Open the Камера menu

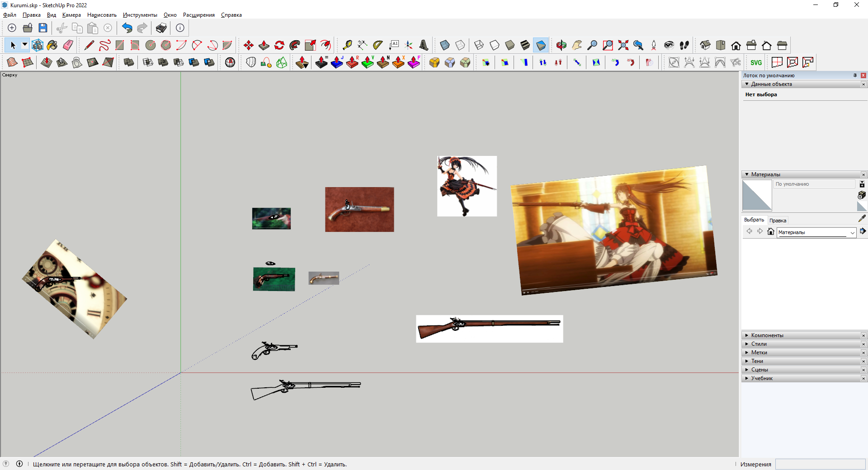71,15
